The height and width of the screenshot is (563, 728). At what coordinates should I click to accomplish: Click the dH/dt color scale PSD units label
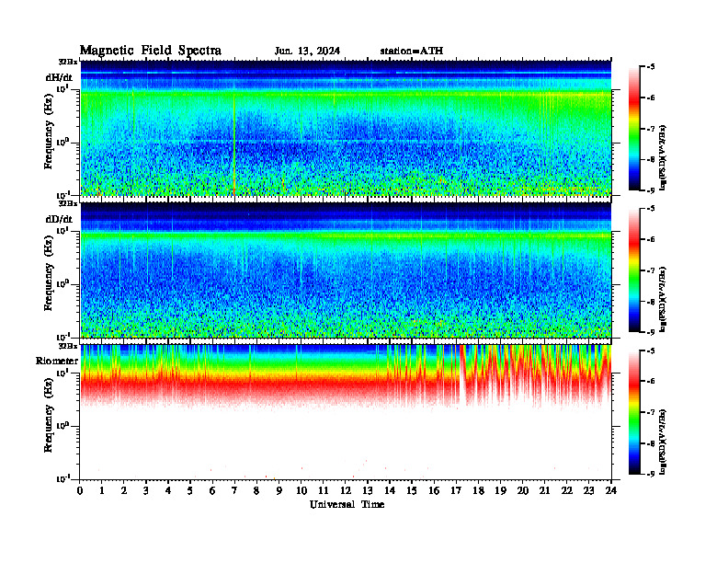(x=665, y=157)
